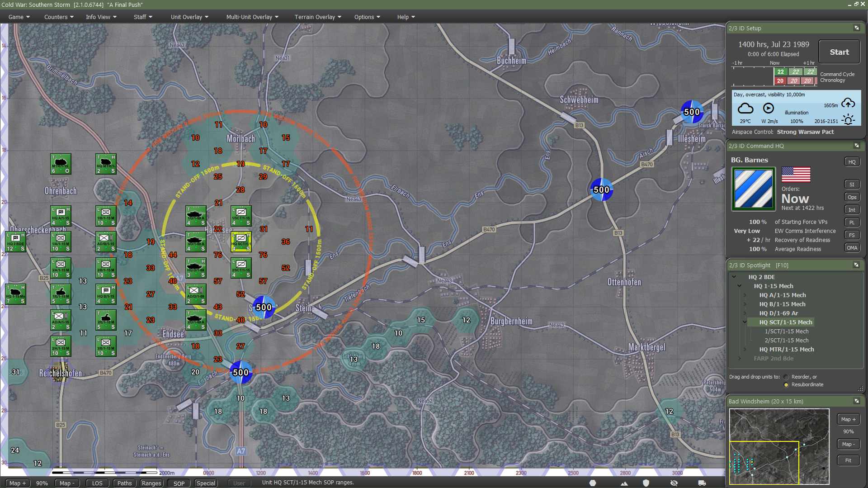Click the green 22 Now command cycle box
This screenshot has width=868, height=488.
tap(780, 71)
